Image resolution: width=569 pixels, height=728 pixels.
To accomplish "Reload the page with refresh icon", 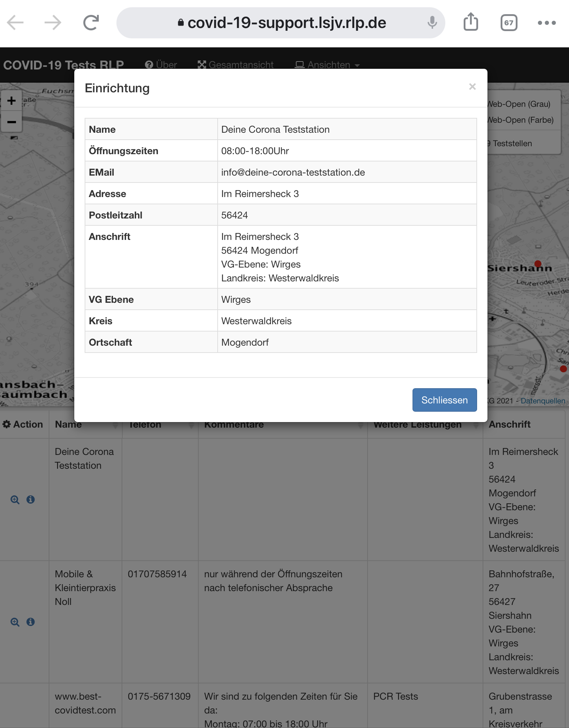I will click(x=91, y=23).
